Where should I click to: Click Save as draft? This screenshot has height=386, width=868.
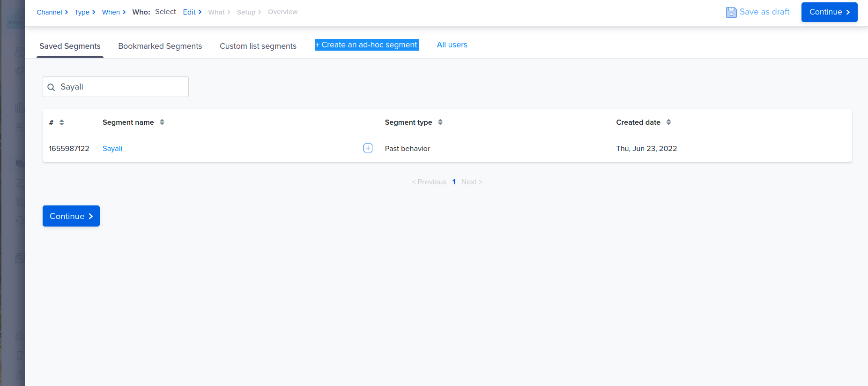[x=758, y=12]
